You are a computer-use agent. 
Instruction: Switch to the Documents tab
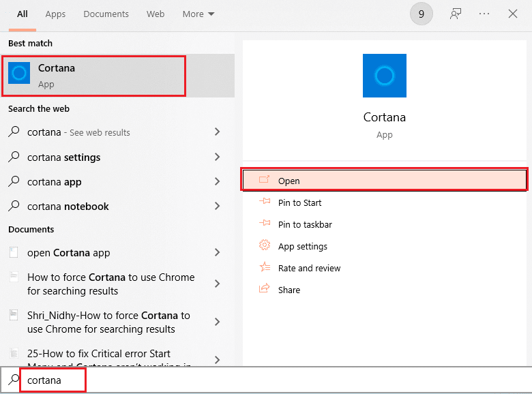pyautogui.click(x=106, y=14)
